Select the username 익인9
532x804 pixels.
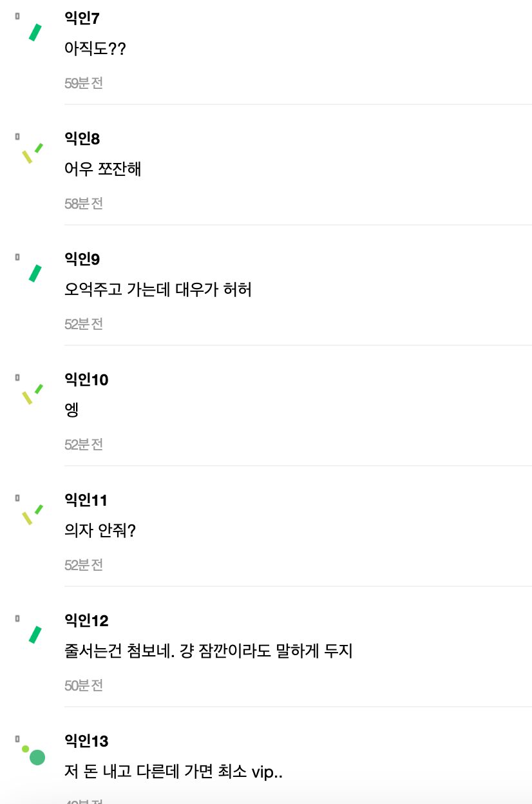(82, 259)
